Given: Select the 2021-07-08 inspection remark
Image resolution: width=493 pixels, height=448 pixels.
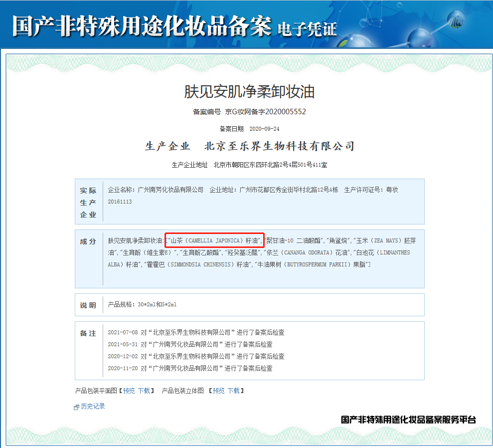Looking at the screenshot, I should click(x=196, y=332).
